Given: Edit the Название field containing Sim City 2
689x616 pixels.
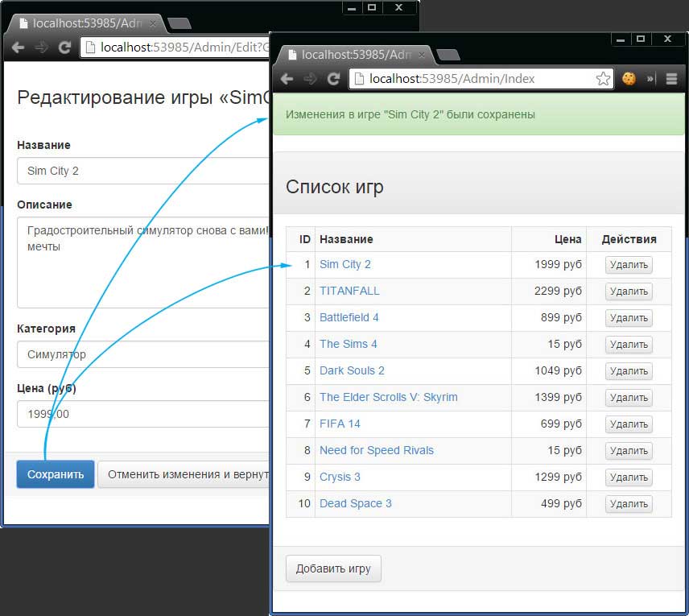Looking at the screenshot, I should [x=143, y=171].
